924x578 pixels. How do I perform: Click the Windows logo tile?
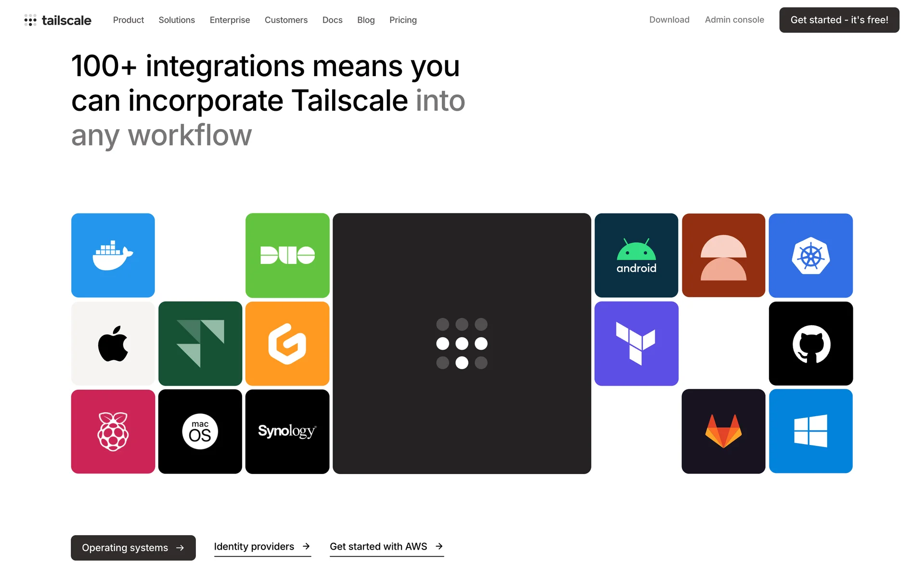[810, 432]
